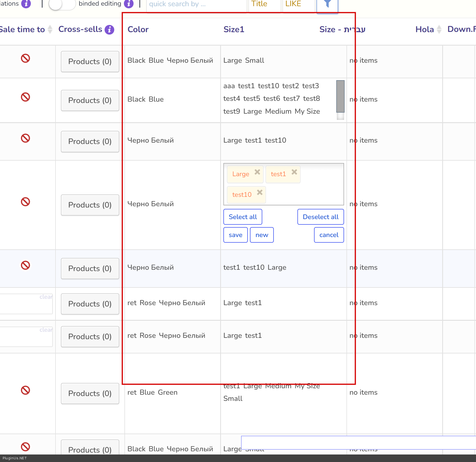
Task: Toggle the binded editing switch
Action: point(62,4)
